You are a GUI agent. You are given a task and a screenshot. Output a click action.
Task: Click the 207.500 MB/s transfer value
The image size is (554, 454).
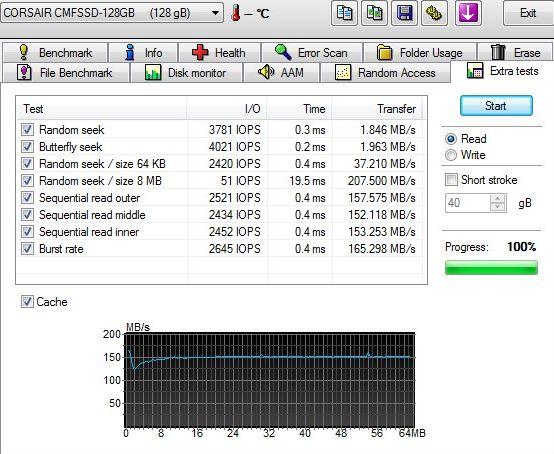[x=382, y=181]
